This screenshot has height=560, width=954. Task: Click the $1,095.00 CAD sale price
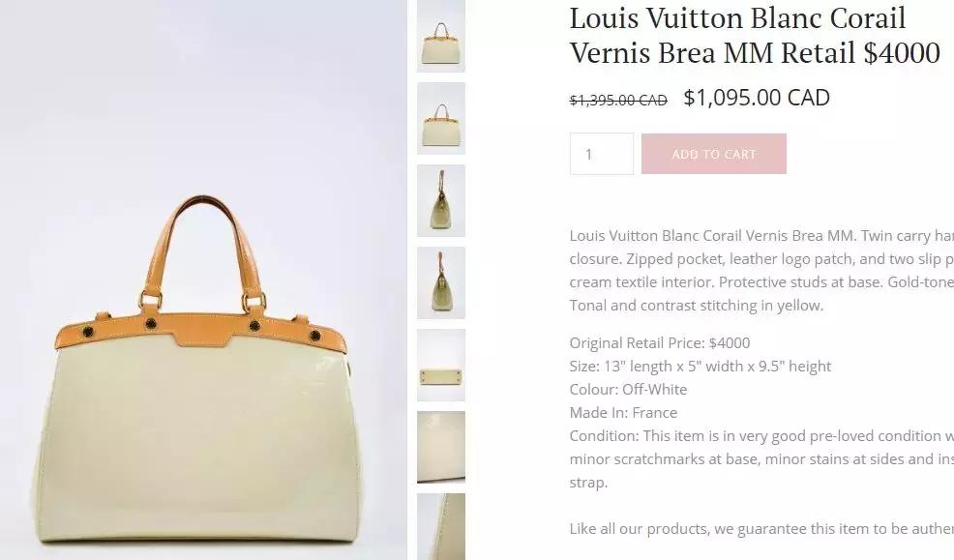757,98
